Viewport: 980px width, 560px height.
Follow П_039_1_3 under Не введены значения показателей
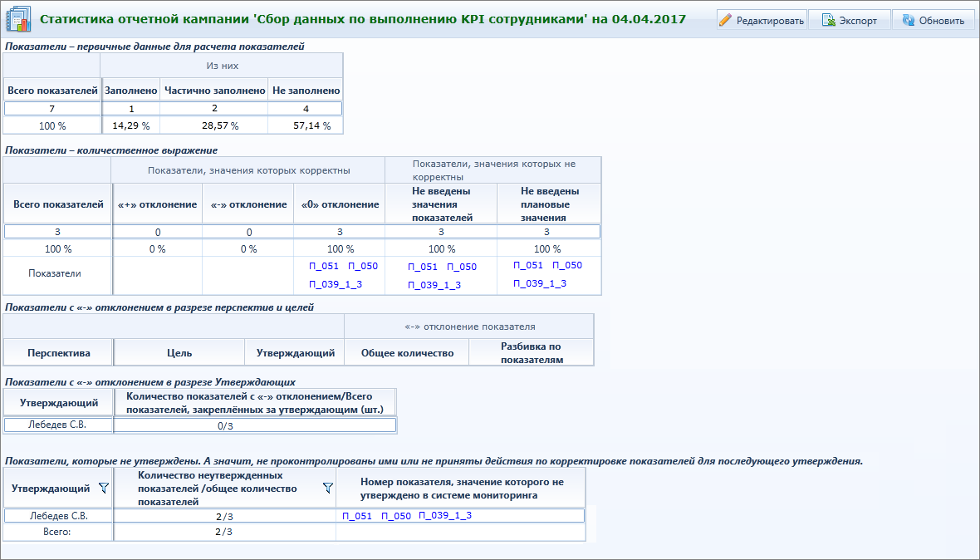coord(434,285)
